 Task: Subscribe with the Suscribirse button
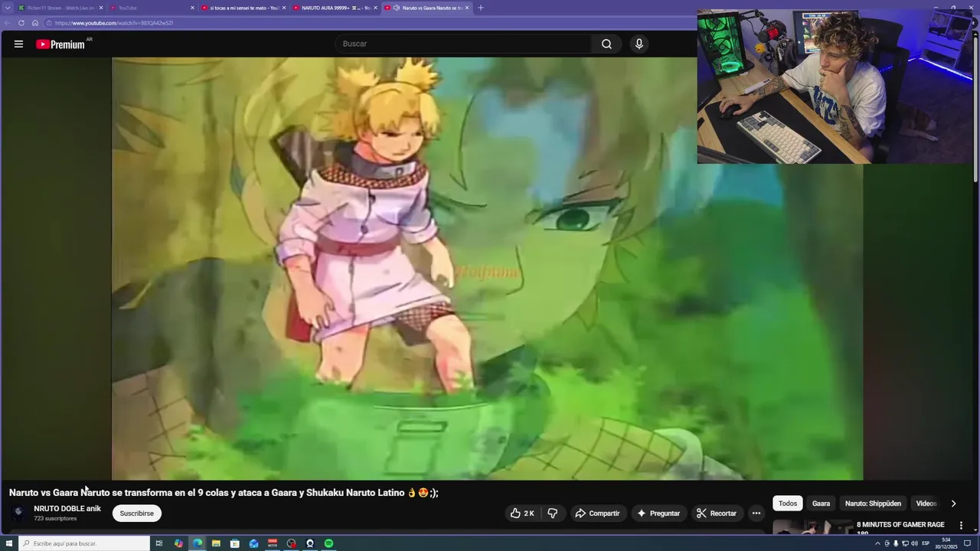pyautogui.click(x=137, y=514)
